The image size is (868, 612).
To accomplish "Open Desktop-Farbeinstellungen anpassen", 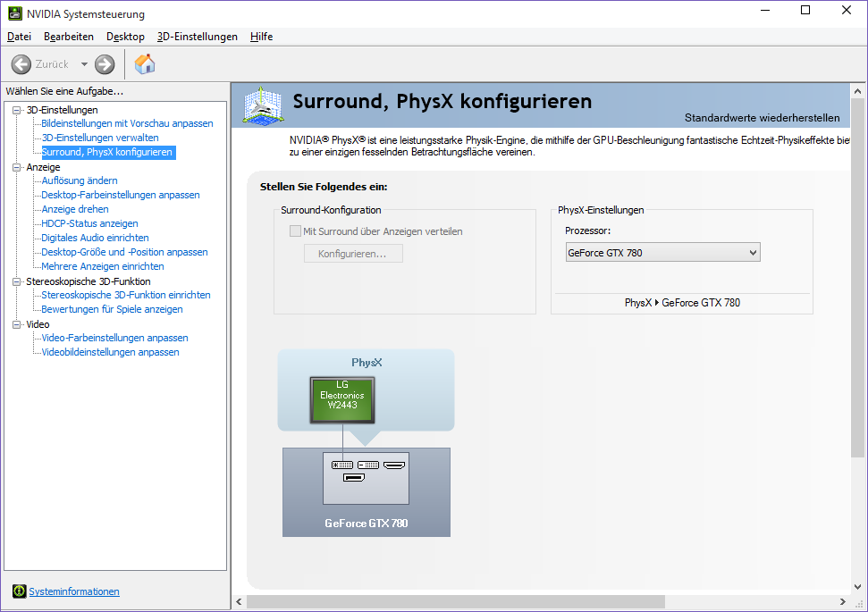I will pyautogui.click(x=121, y=195).
